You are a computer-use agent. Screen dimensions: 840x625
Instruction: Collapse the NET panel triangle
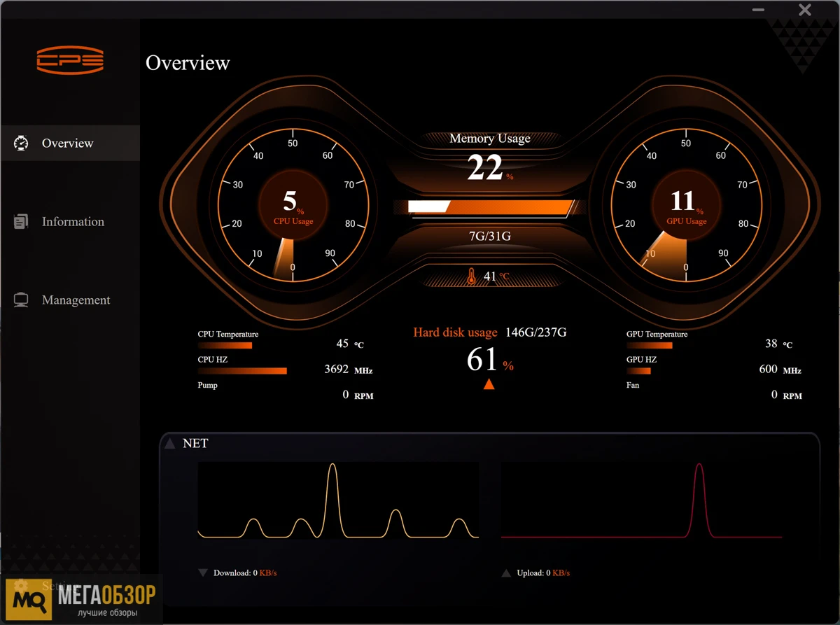click(x=169, y=444)
